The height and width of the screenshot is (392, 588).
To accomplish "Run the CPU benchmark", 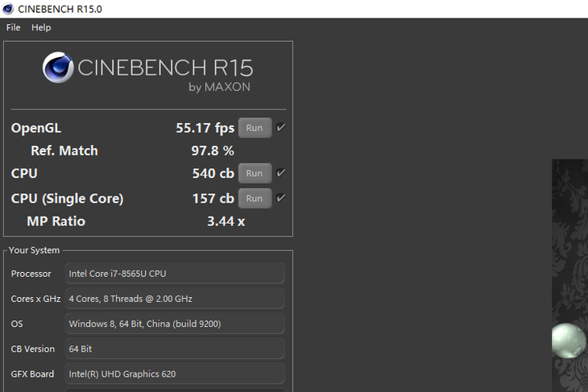I will tap(255, 173).
